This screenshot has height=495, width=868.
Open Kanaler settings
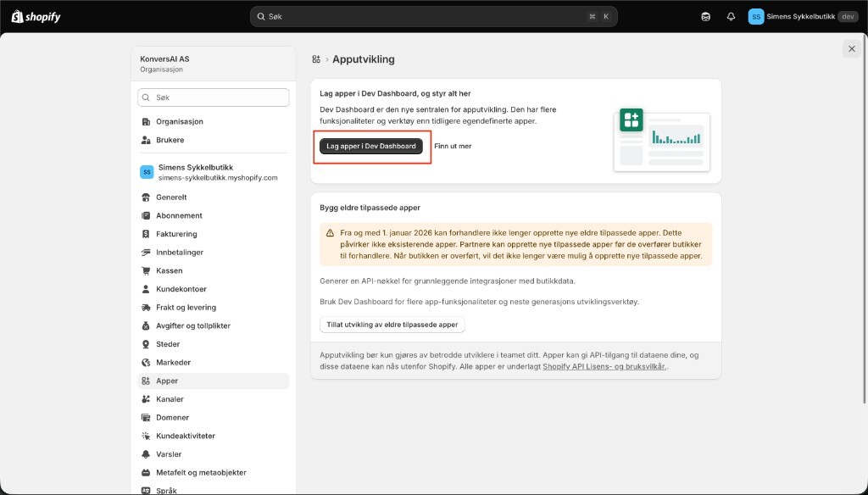coord(213,399)
